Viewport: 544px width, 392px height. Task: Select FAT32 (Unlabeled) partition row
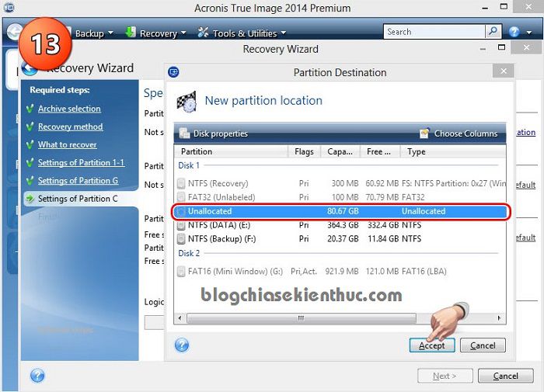[x=340, y=197]
